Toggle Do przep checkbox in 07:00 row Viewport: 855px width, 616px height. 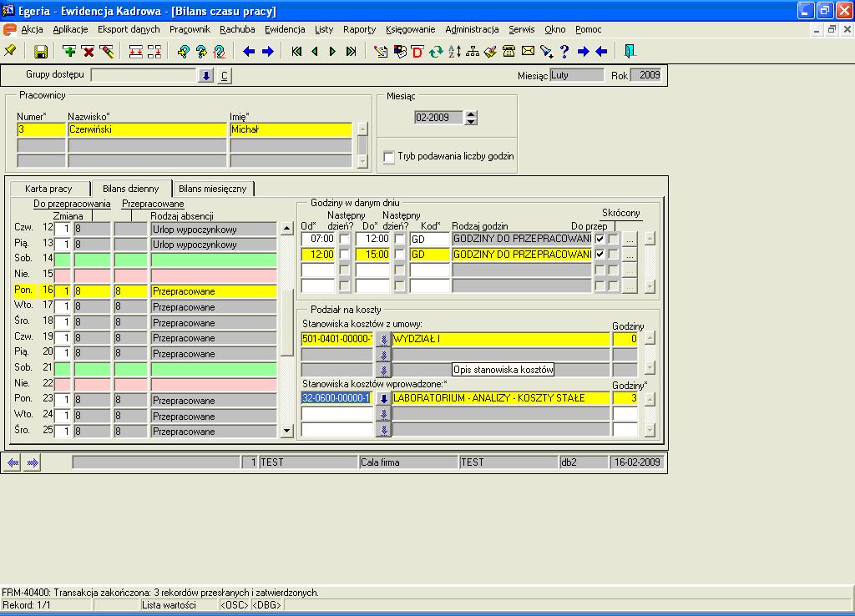click(600, 239)
